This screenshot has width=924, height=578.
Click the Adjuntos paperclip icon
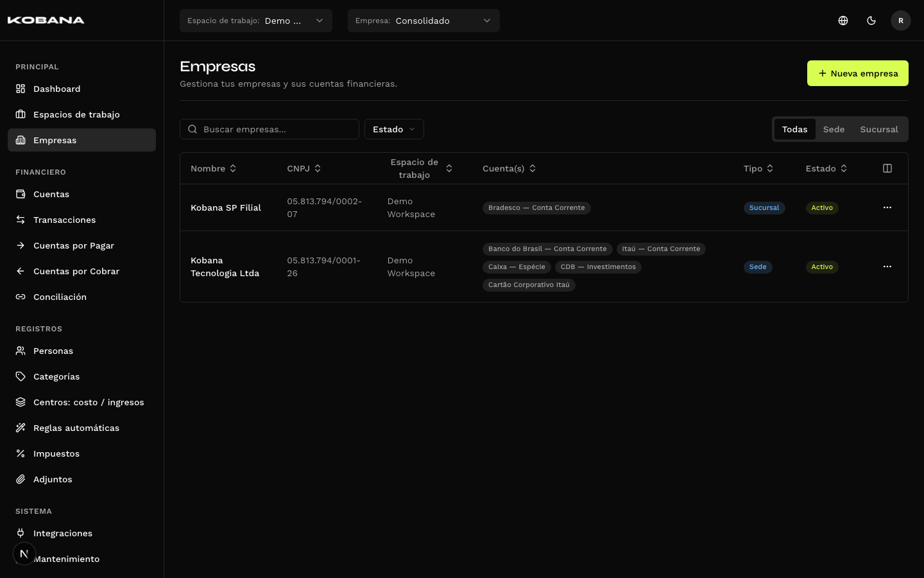[x=21, y=479]
